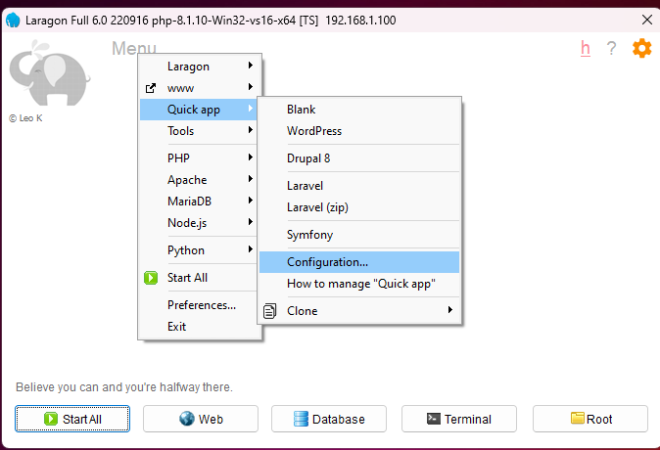
Task: Select Quick app in the menu
Action: point(198,109)
